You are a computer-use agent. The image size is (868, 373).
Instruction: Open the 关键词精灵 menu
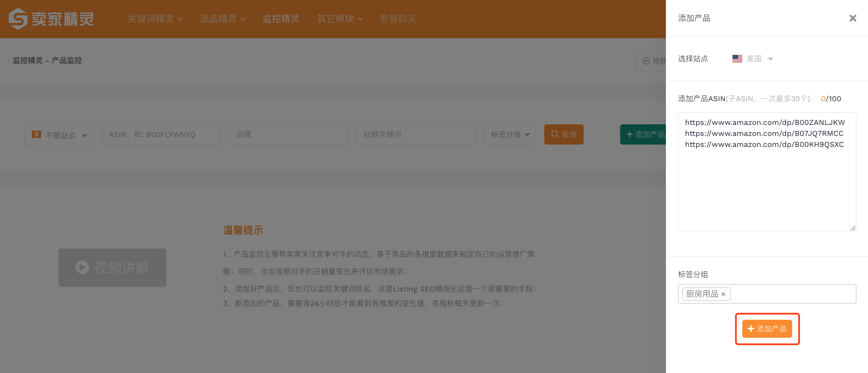155,19
